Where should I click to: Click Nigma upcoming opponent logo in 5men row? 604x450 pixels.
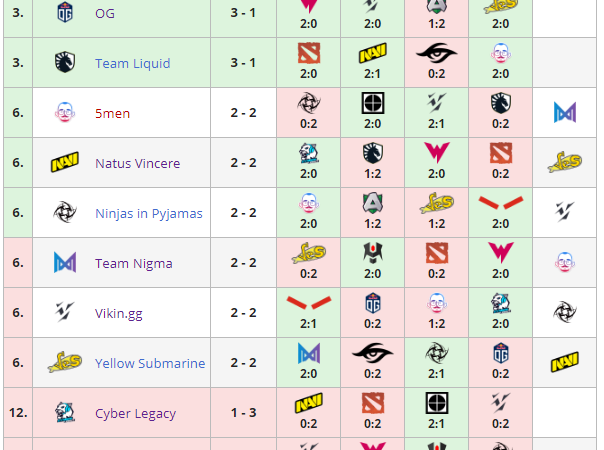[x=565, y=112]
